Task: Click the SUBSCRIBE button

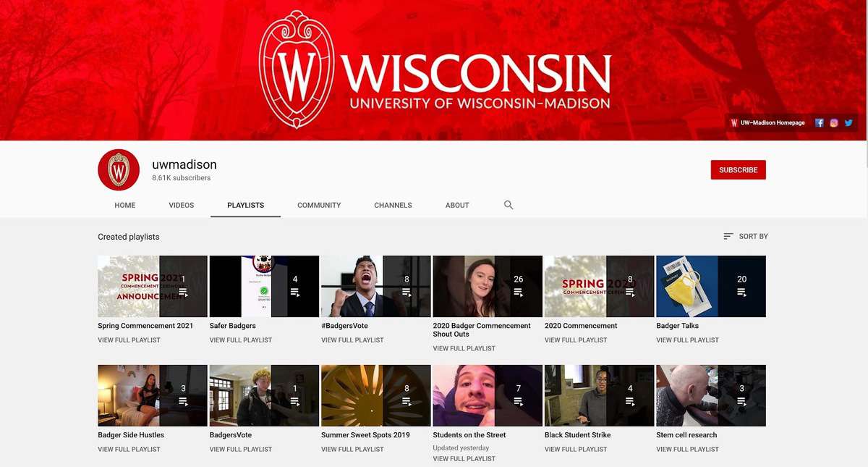Action: tap(738, 169)
